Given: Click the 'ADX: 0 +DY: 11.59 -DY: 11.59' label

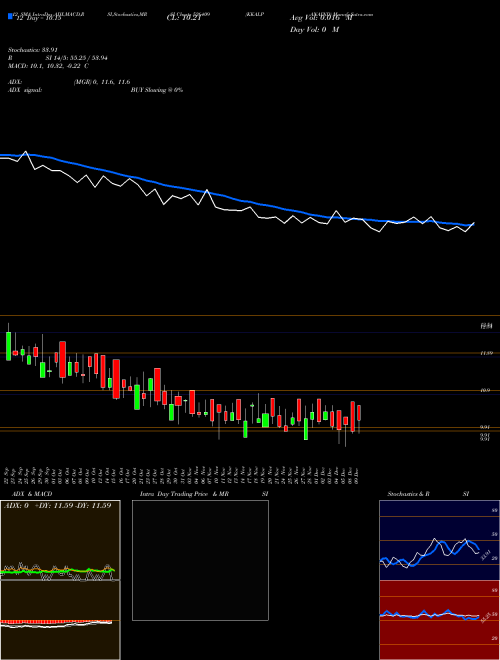Looking at the screenshot, I should (x=57, y=505).
